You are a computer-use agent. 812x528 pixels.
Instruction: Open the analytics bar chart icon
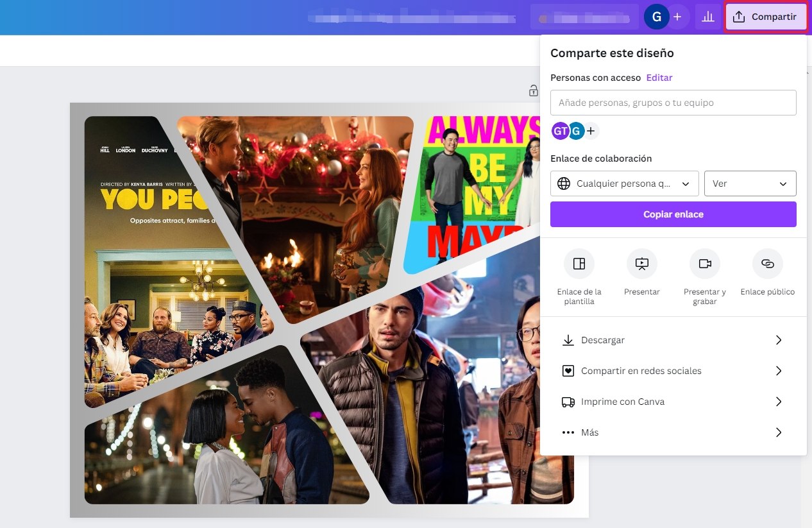(708, 17)
